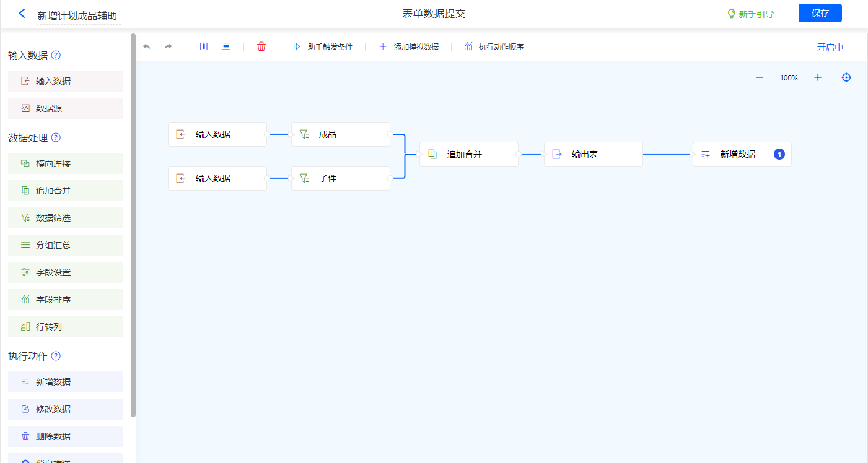Click the redo arrow icon
This screenshot has height=463, width=868.
(168, 46)
